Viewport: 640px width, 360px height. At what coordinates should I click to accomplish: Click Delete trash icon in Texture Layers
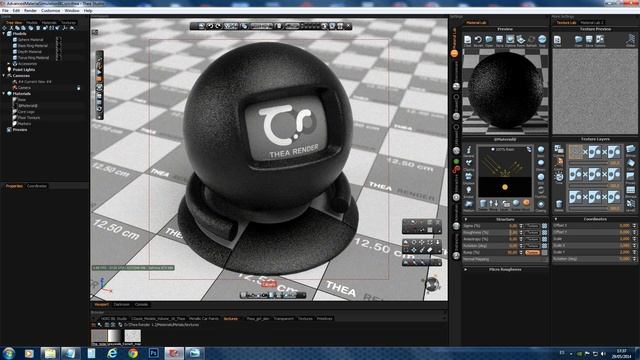click(559, 205)
